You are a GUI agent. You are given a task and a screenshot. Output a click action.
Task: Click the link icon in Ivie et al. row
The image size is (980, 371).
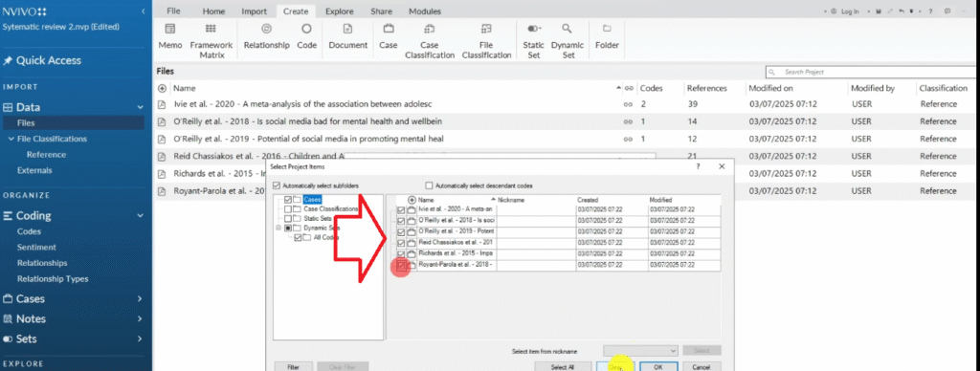(628, 104)
